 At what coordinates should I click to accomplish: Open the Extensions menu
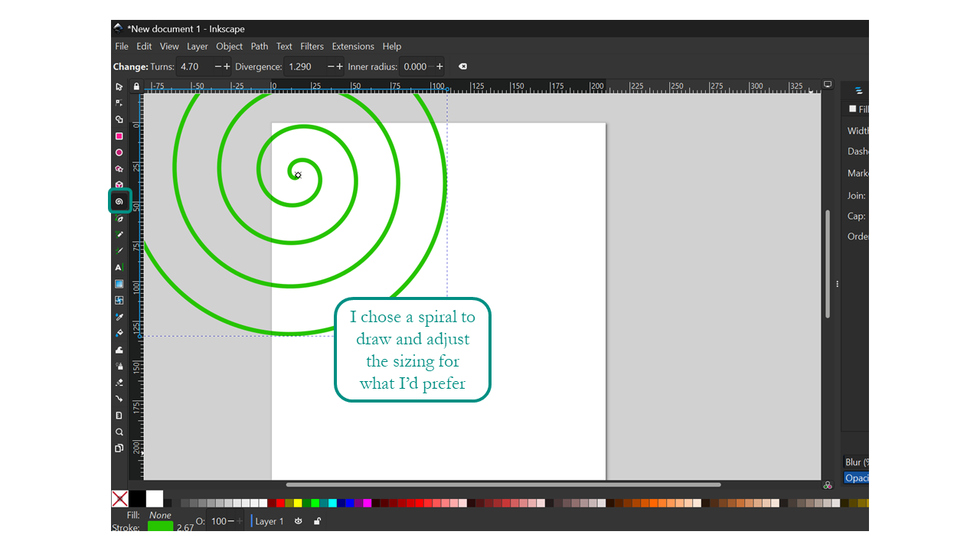pos(353,46)
